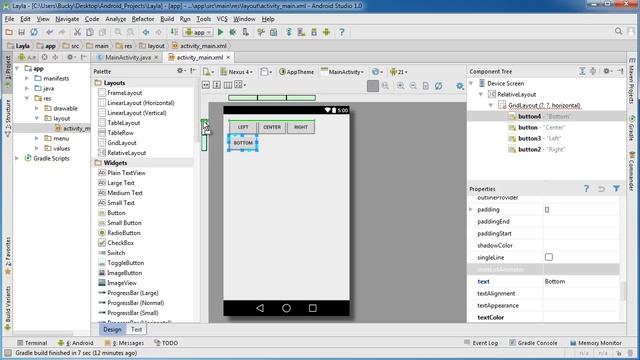Select the Design tab at bottom
The height and width of the screenshot is (360, 640).
(112, 329)
